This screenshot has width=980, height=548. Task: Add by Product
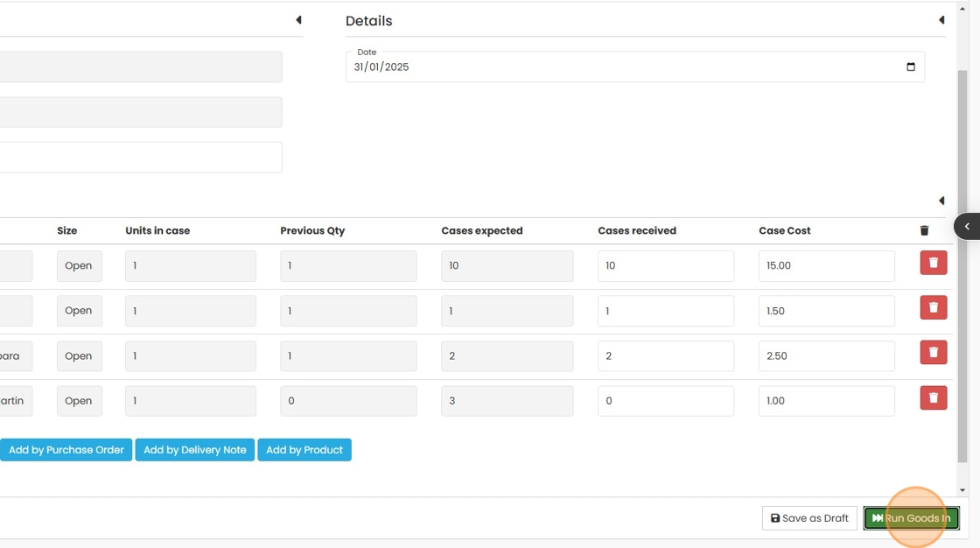[x=304, y=450]
